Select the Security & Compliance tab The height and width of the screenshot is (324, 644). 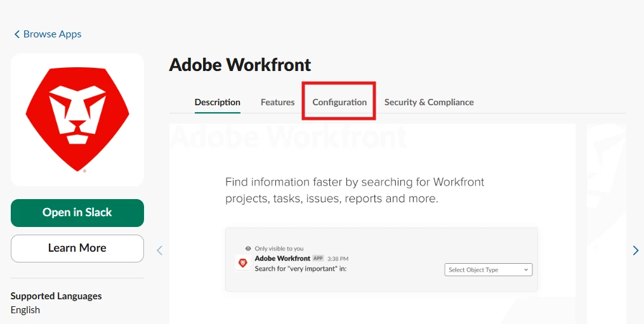pos(429,102)
